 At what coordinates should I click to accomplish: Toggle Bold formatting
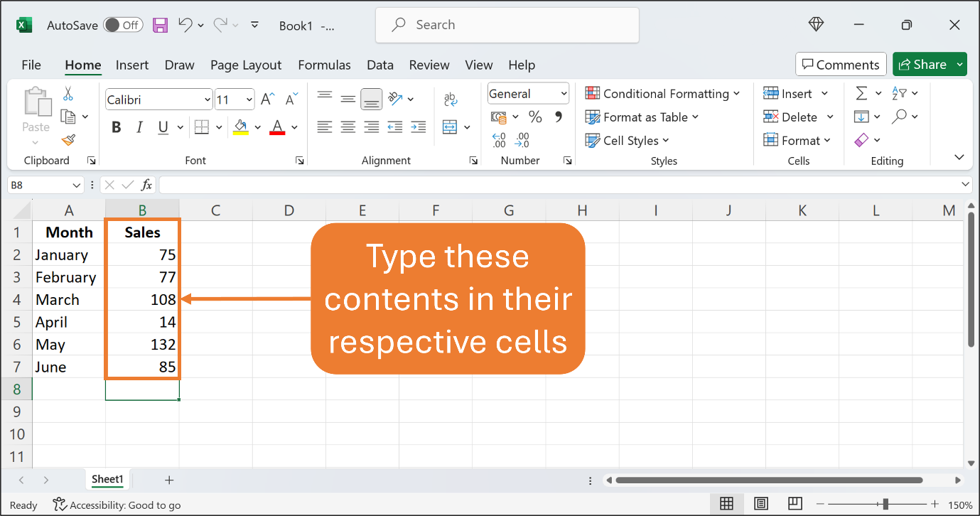pos(117,127)
